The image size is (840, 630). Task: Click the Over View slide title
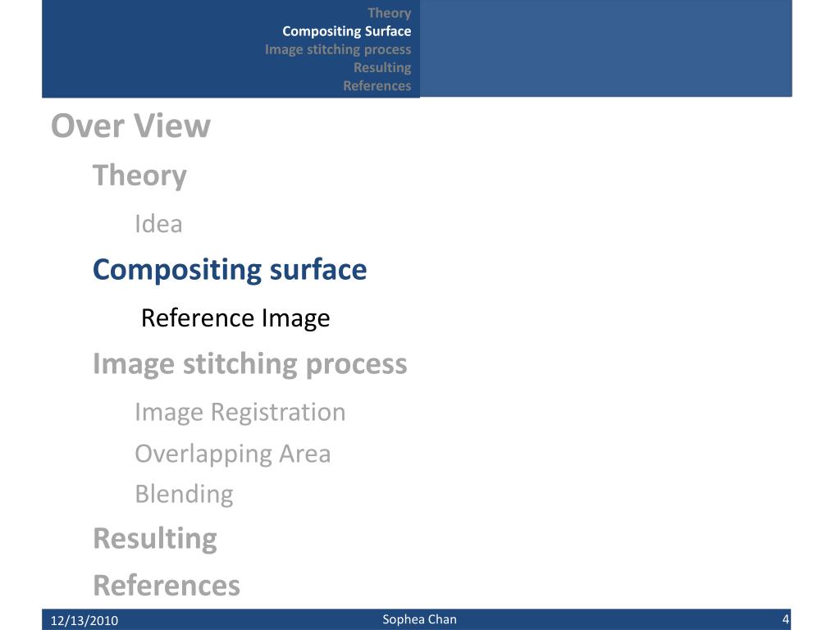pos(130,126)
